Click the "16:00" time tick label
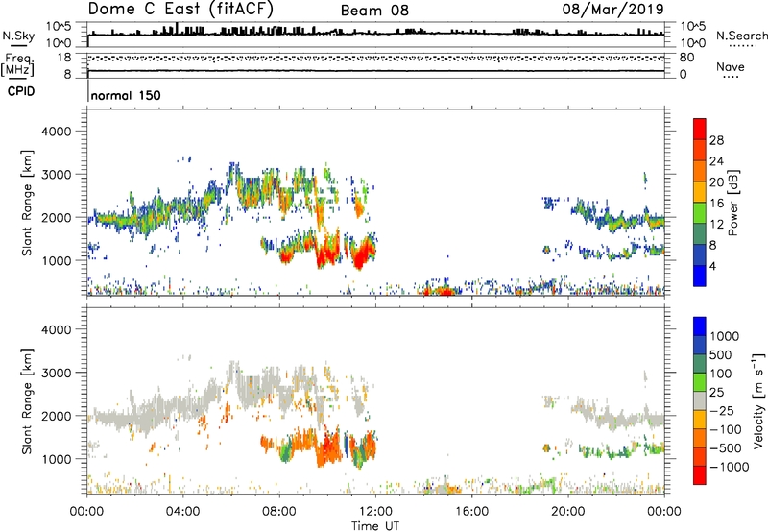 point(471,512)
